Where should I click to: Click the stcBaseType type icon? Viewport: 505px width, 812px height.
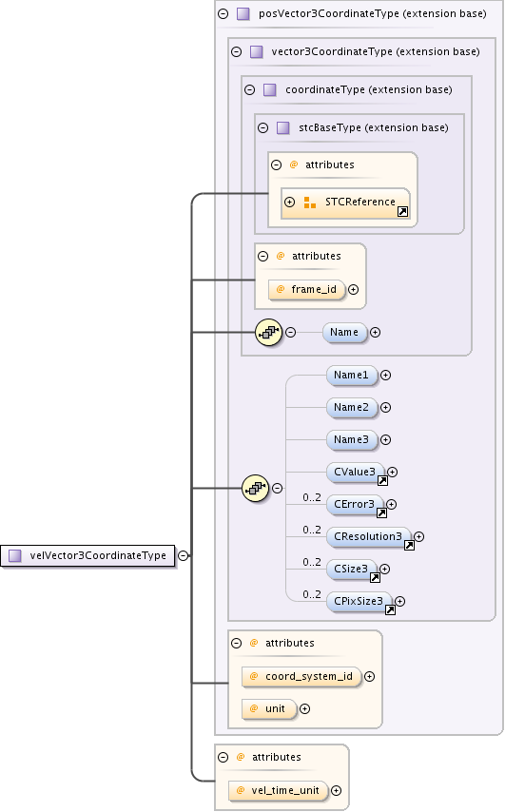(282, 128)
